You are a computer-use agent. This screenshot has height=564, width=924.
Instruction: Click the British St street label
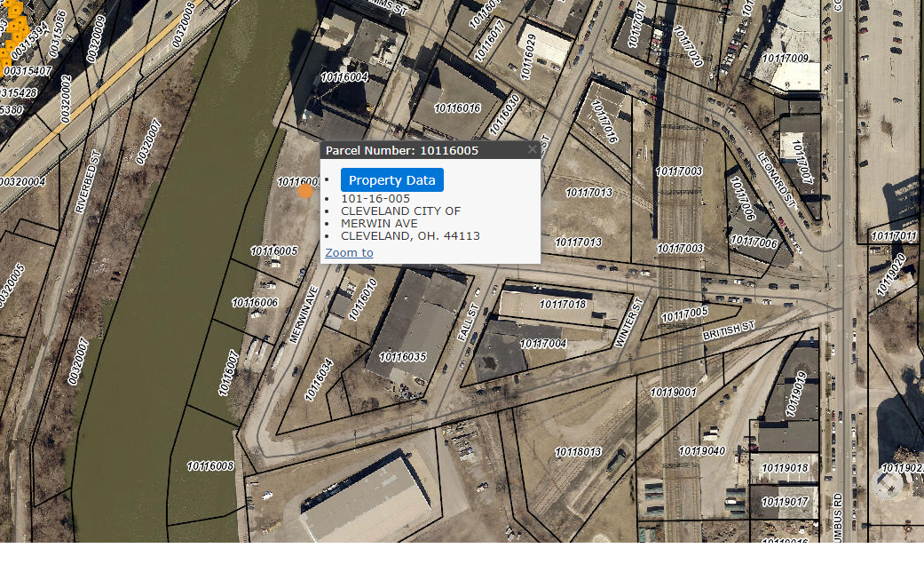coord(729,330)
